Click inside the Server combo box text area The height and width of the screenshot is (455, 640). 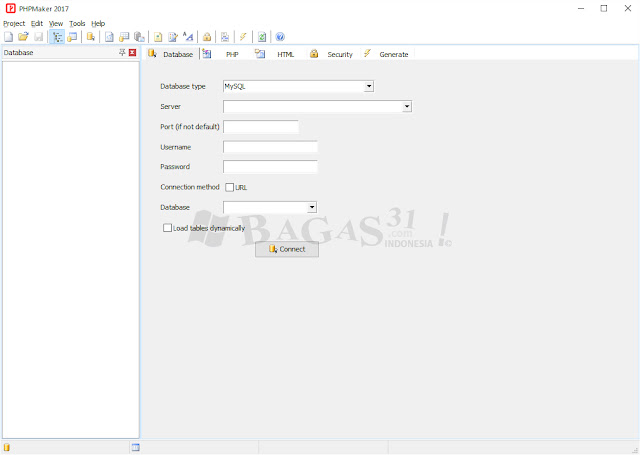coord(313,107)
